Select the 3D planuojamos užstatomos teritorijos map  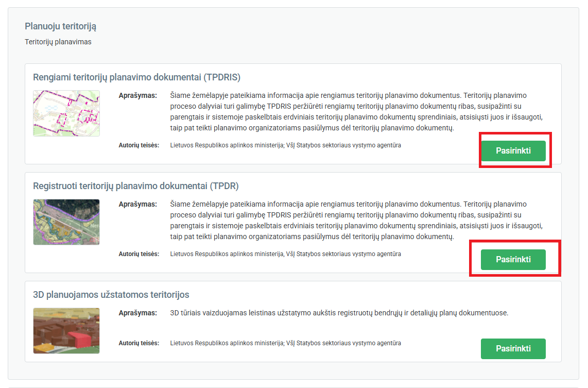[513, 348]
